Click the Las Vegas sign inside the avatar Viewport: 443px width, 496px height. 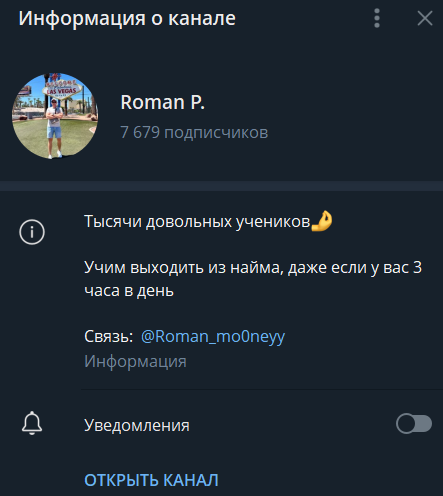[x=62, y=89]
